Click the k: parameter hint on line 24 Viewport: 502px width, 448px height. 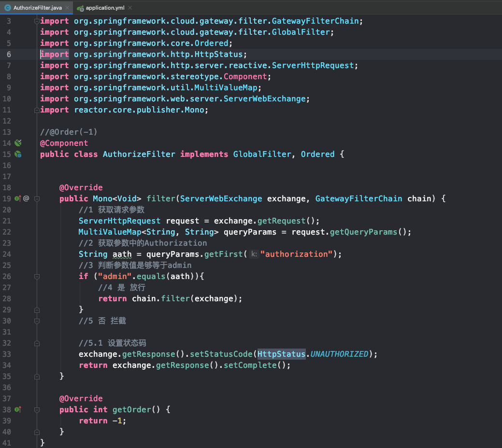(x=254, y=254)
